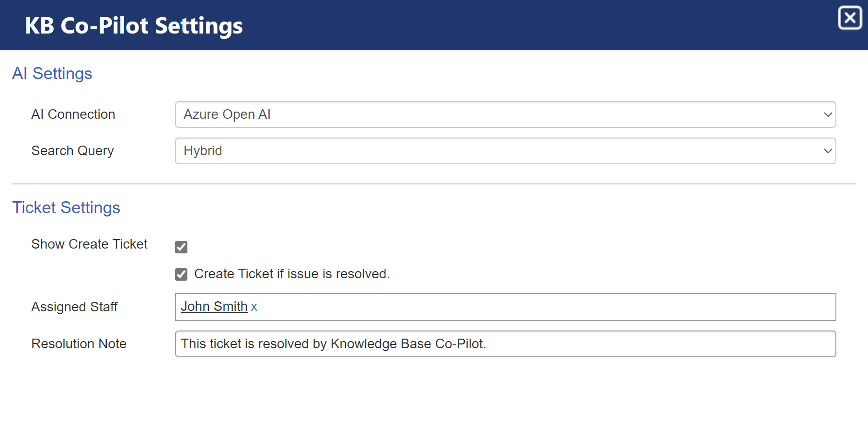Viewport: 868px width, 444px height.
Task: Click the chevron arrow beside Hybrid
Action: pos(827,151)
